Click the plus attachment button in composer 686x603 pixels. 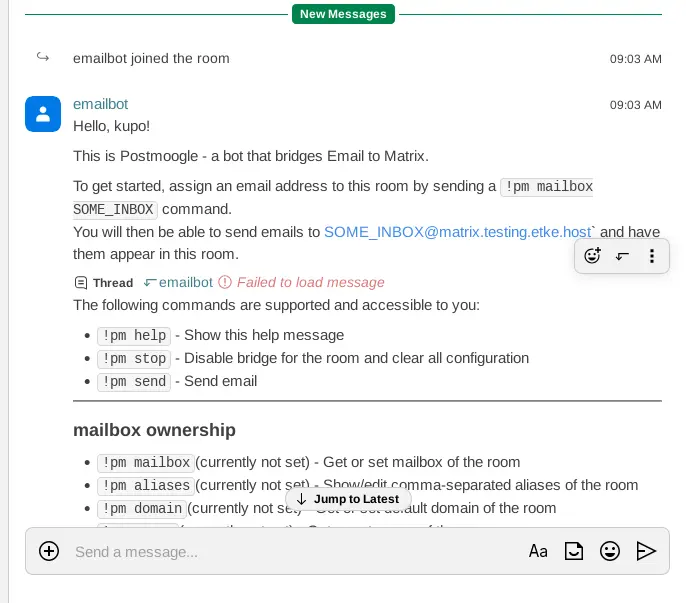click(49, 551)
